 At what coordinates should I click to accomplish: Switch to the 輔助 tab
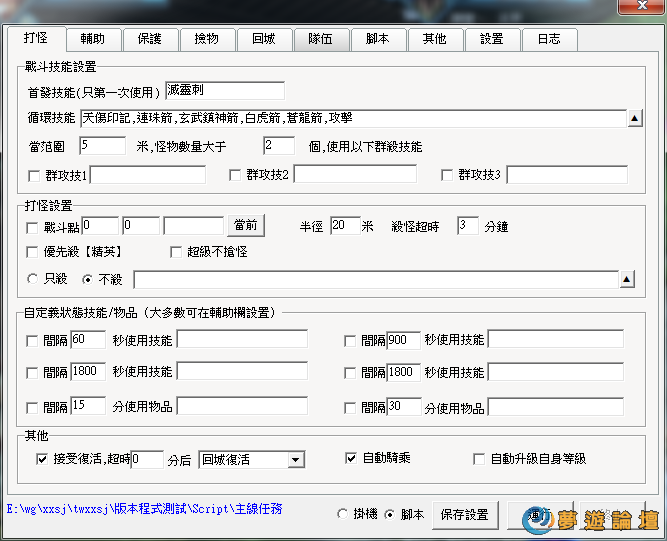coord(92,39)
